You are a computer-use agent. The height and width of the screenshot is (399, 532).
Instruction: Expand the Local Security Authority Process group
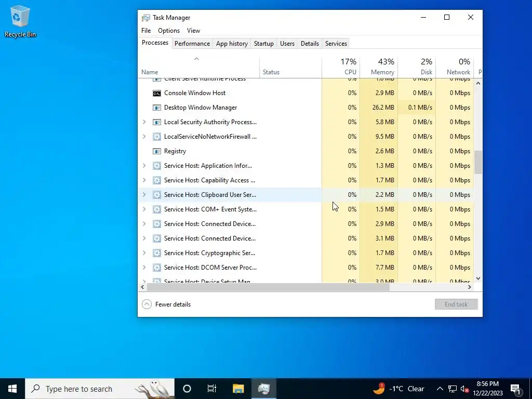144,122
